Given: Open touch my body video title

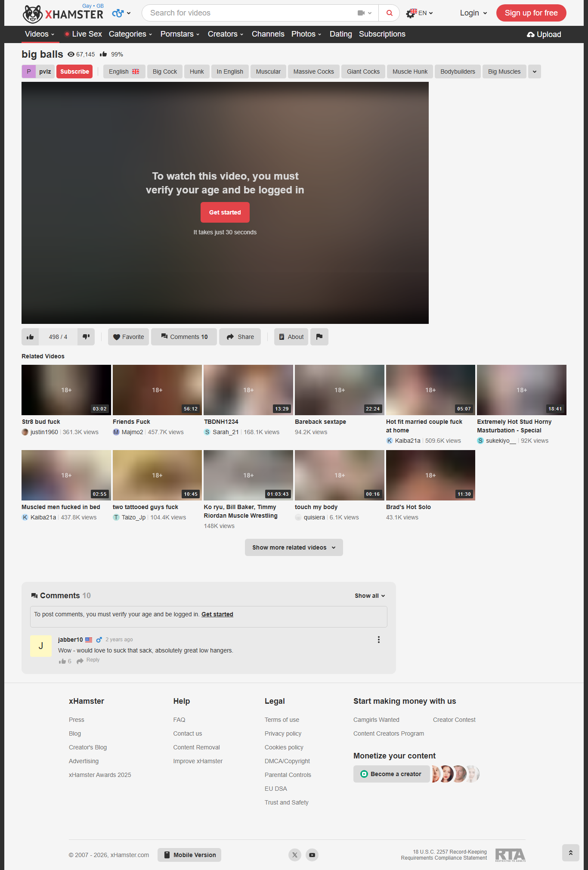Looking at the screenshot, I should pyautogui.click(x=316, y=507).
